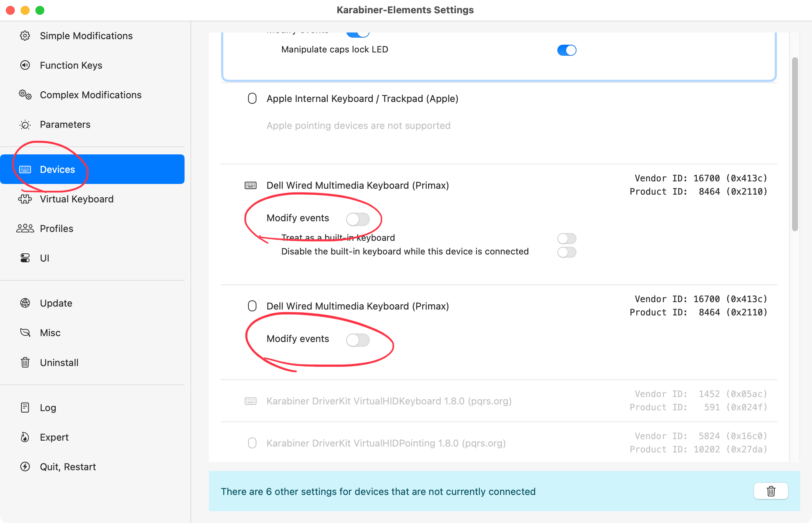The width and height of the screenshot is (812, 523).
Task: Enable Modify events for second Dell device
Action: tap(358, 340)
